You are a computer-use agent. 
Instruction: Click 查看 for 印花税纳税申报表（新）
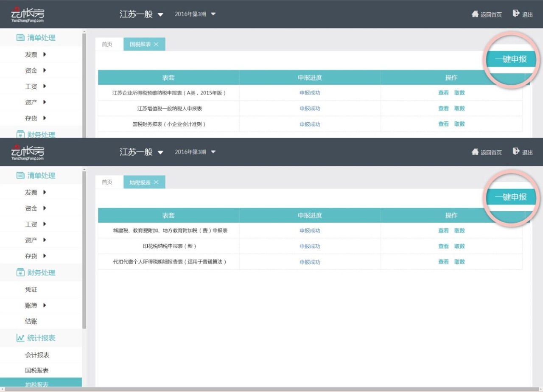pos(443,246)
